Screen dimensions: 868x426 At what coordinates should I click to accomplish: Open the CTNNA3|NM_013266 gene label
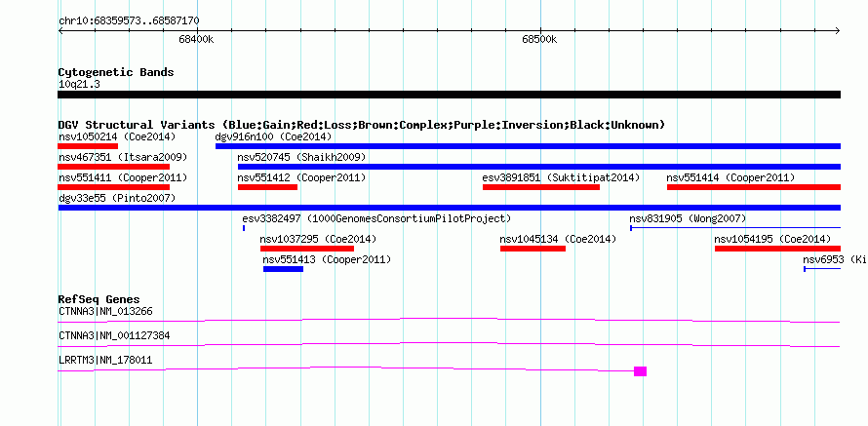point(105,312)
